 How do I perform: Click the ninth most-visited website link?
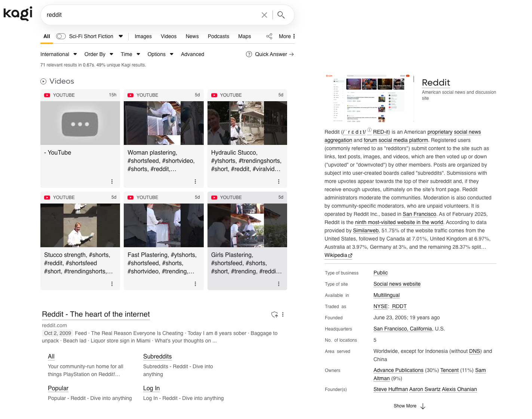pyautogui.click(x=399, y=222)
